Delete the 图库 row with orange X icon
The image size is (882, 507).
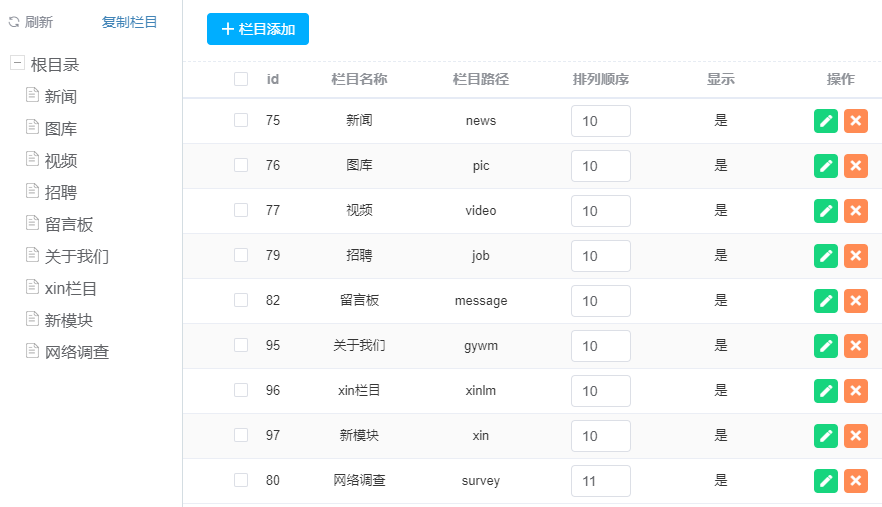[855, 166]
